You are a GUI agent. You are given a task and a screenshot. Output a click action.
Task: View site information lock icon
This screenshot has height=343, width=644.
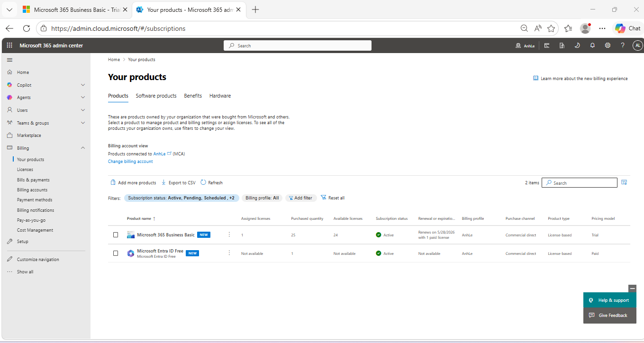coord(44,28)
